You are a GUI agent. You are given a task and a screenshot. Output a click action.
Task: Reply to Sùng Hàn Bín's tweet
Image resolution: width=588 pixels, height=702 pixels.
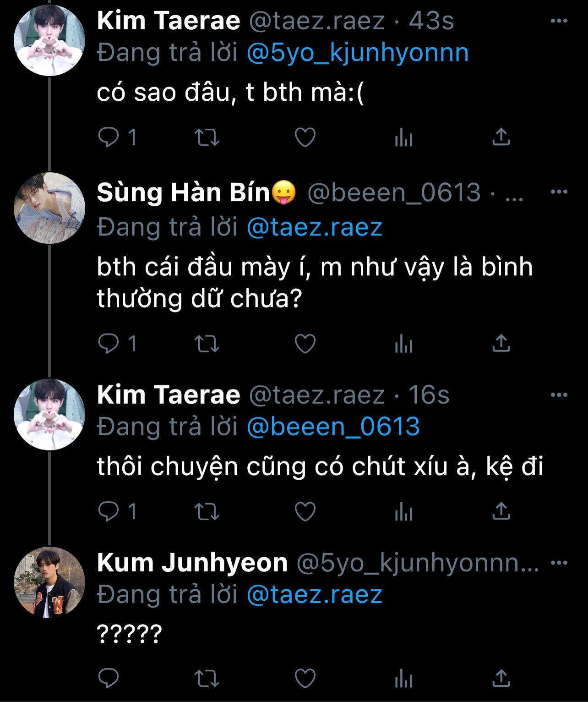click(109, 344)
